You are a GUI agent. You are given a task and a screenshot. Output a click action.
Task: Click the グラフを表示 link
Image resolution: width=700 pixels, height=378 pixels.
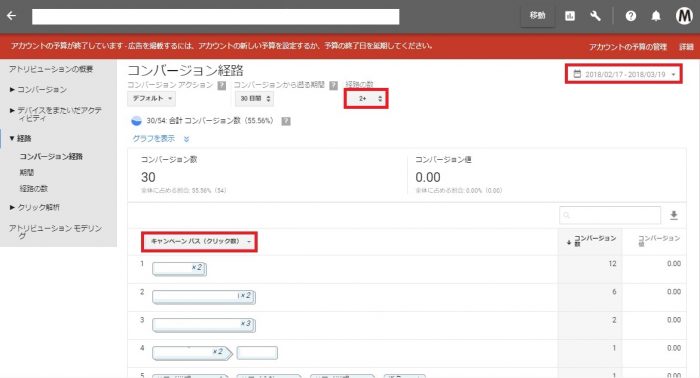point(154,139)
